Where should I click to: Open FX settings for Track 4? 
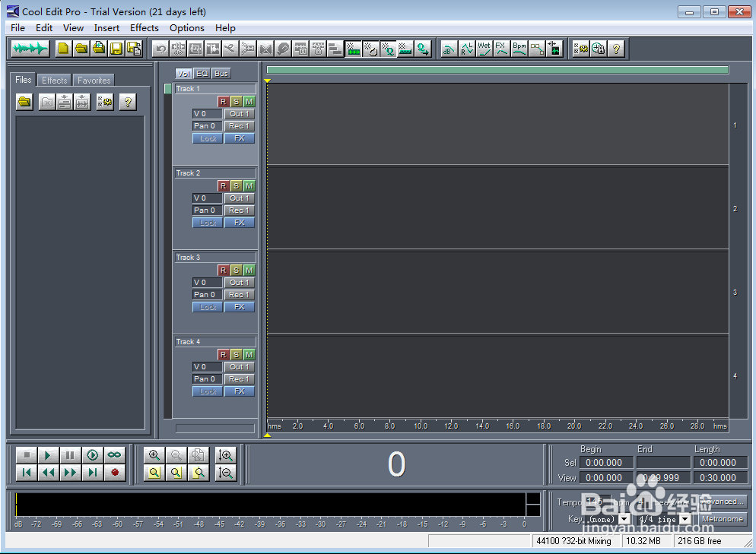point(240,391)
